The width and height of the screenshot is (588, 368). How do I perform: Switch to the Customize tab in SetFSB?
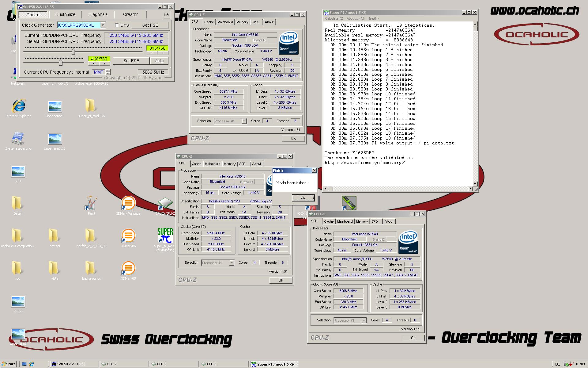(x=65, y=14)
